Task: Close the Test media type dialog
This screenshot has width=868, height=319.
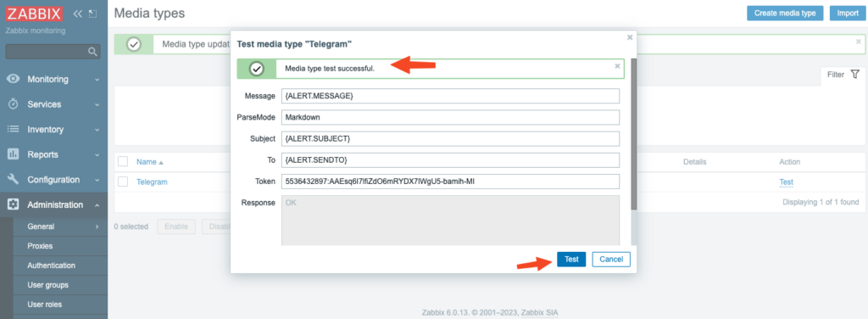Action: (630, 37)
